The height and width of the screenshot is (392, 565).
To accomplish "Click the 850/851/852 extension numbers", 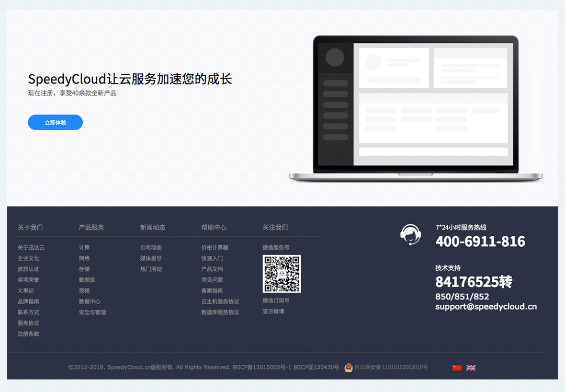I will [462, 296].
